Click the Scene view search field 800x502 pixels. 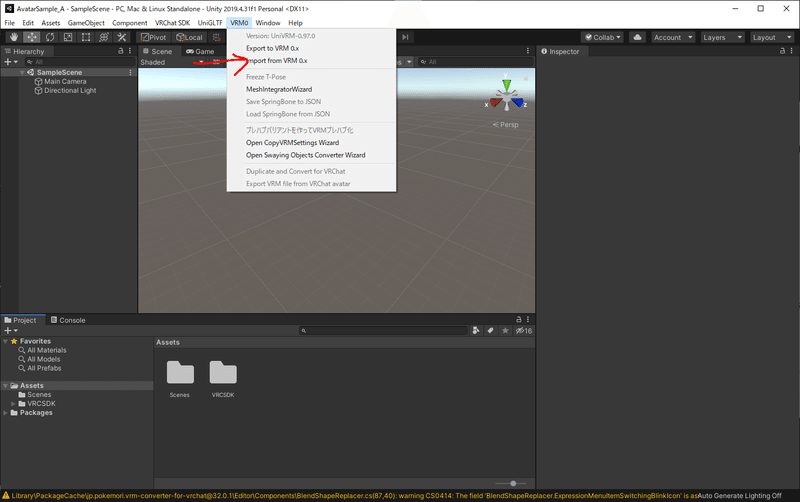[474, 62]
